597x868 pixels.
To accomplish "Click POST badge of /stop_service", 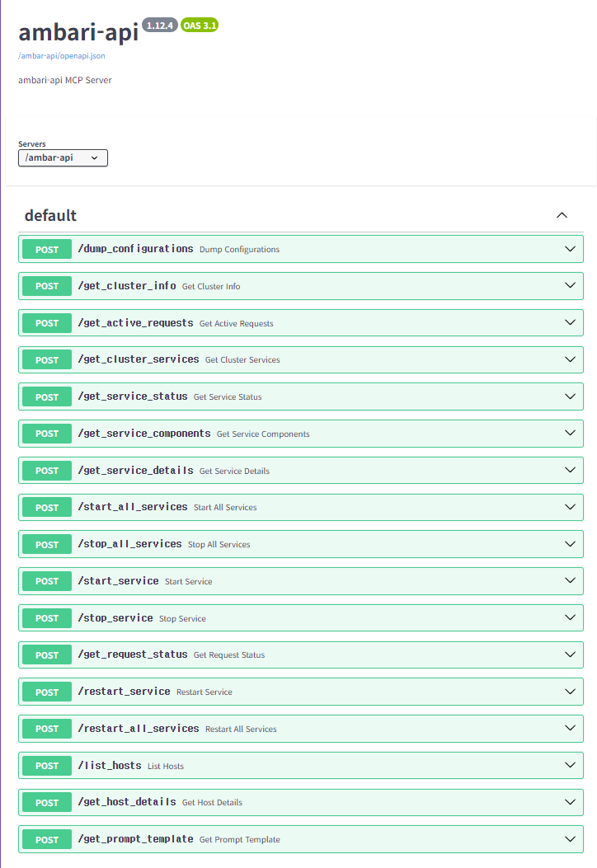I will pyautogui.click(x=47, y=617).
